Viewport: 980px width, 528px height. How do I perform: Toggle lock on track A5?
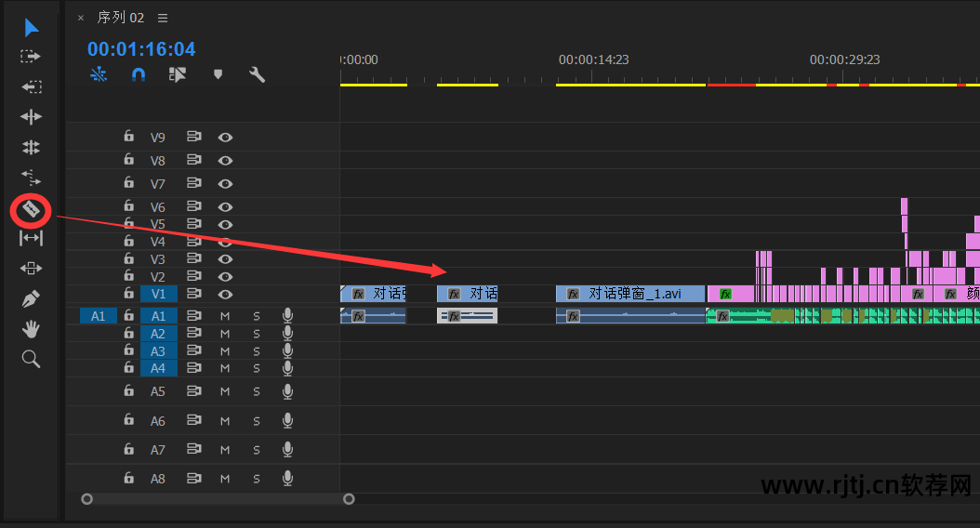click(x=128, y=389)
